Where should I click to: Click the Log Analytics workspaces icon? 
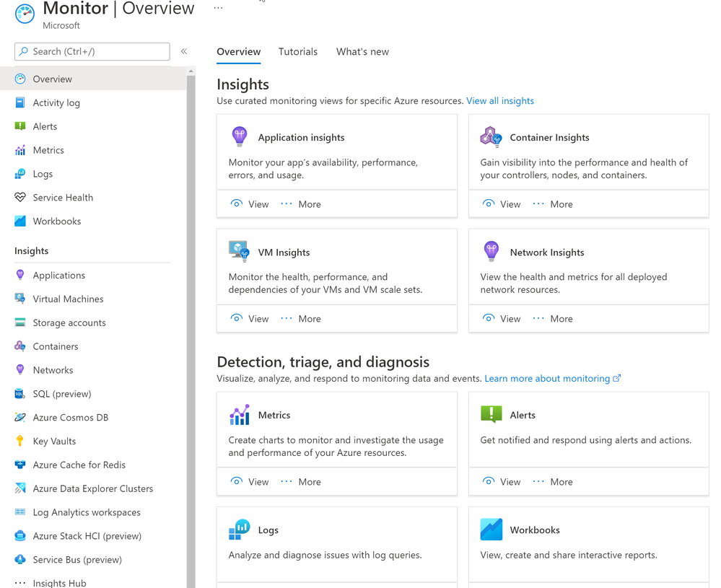coord(20,512)
